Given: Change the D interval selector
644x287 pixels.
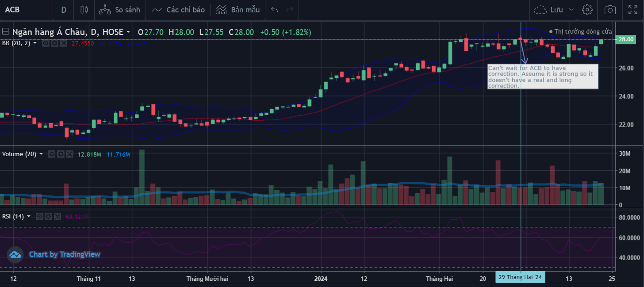Looking at the screenshot, I should pos(64,10).
